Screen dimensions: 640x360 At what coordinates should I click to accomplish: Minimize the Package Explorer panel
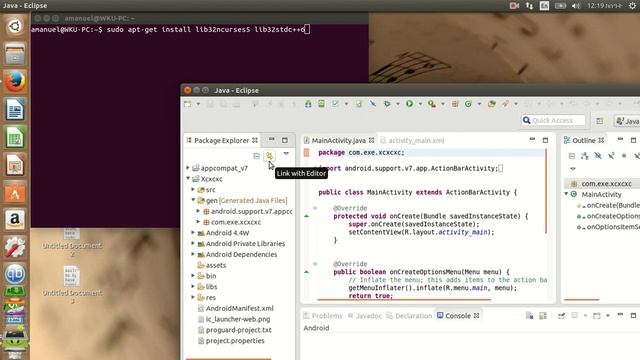271,140
